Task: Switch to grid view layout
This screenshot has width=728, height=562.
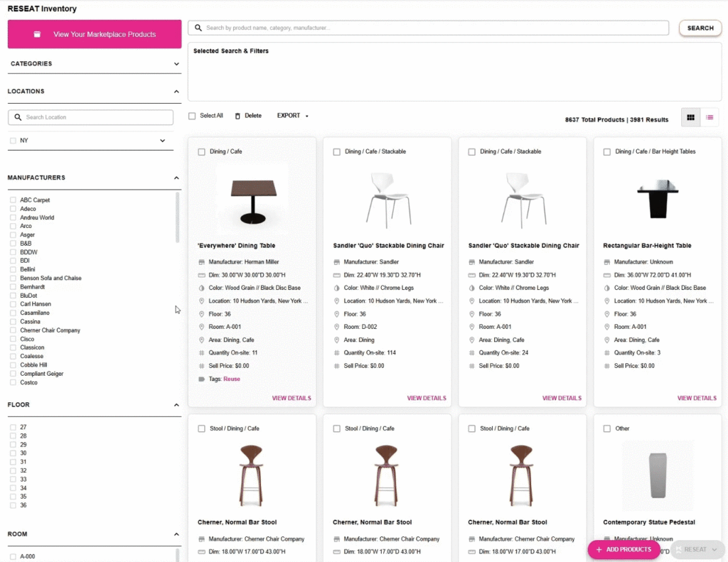Action: pos(690,118)
